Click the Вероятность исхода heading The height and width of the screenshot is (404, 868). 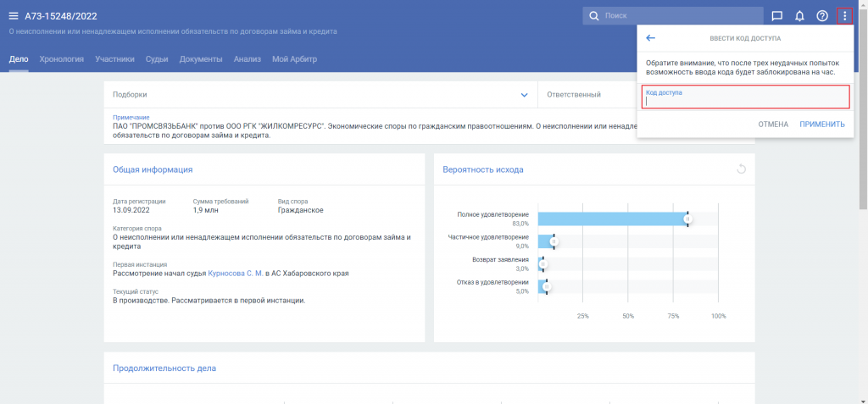pos(483,169)
